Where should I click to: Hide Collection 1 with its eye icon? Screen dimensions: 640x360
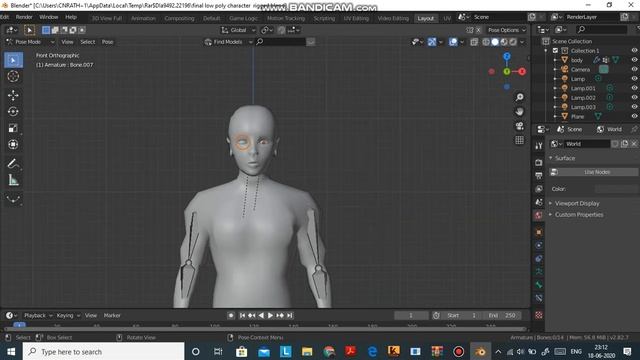point(634,51)
